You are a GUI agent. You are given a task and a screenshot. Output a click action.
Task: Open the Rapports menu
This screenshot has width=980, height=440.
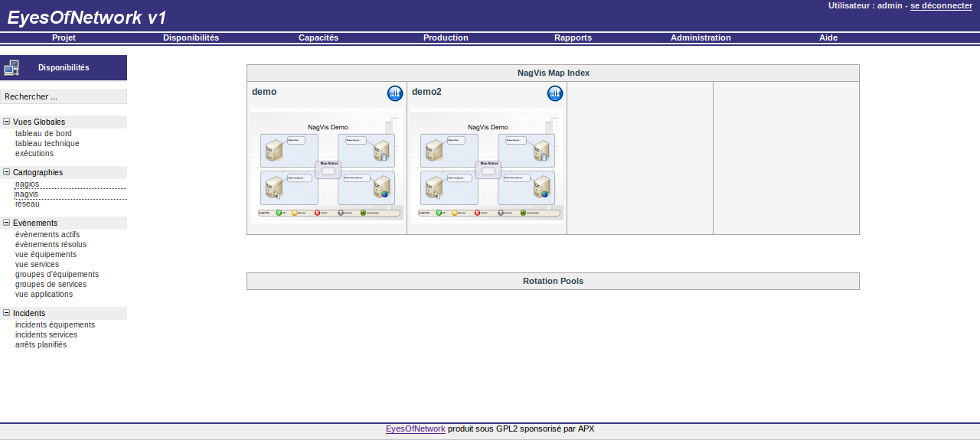click(573, 37)
